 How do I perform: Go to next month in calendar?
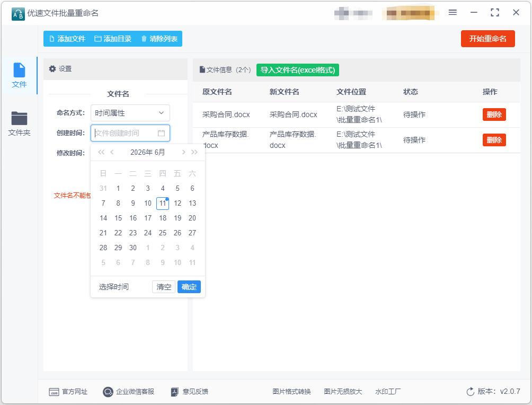tap(183, 152)
